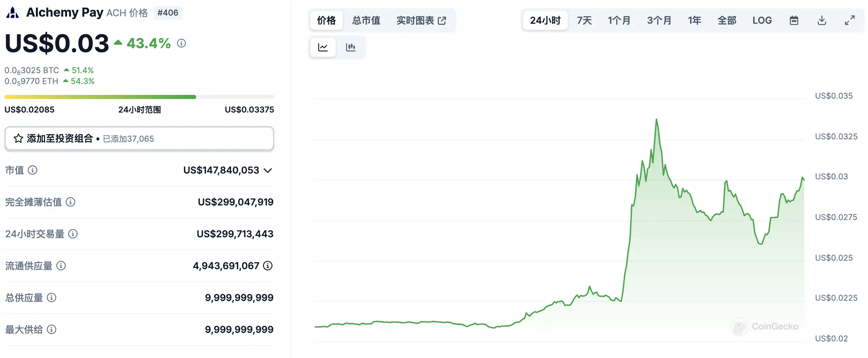The image size is (868, 358).
Task: Switch to the line chart view icon
Action: point(323,47)
